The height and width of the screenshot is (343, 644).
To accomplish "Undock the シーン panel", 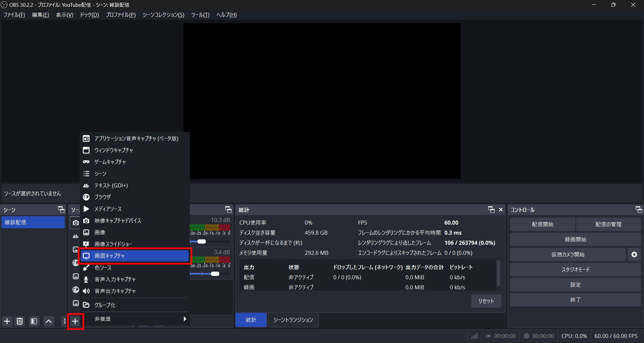I will point(61,210).
